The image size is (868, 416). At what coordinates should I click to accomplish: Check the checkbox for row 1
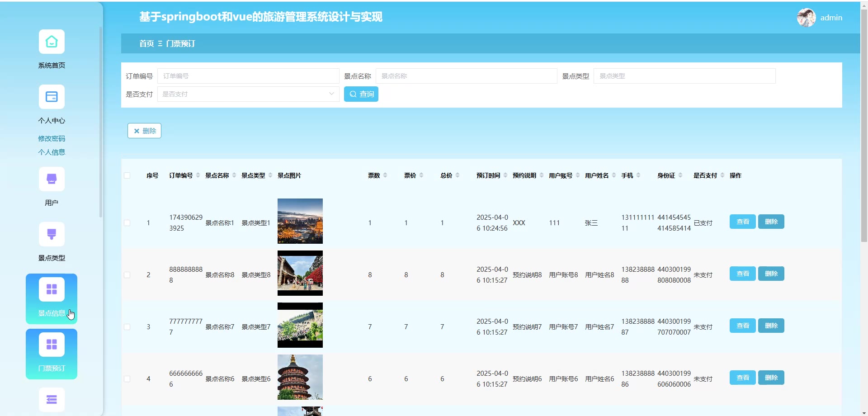pos(127,223)
